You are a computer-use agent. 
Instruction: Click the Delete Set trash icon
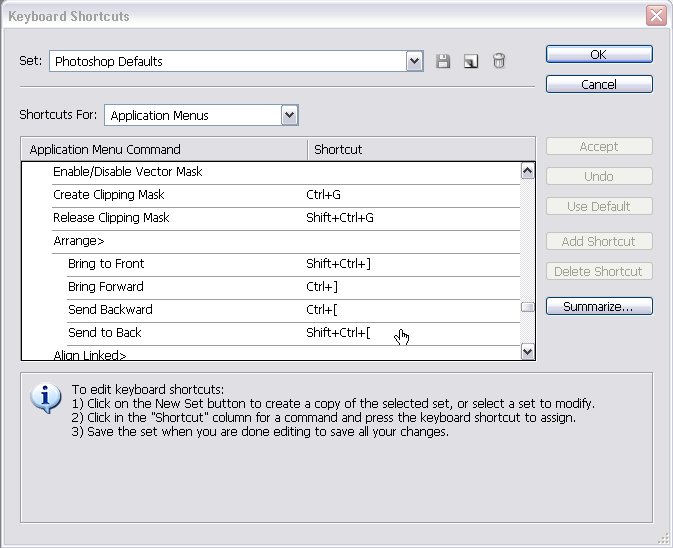click(x=499, y=61)
